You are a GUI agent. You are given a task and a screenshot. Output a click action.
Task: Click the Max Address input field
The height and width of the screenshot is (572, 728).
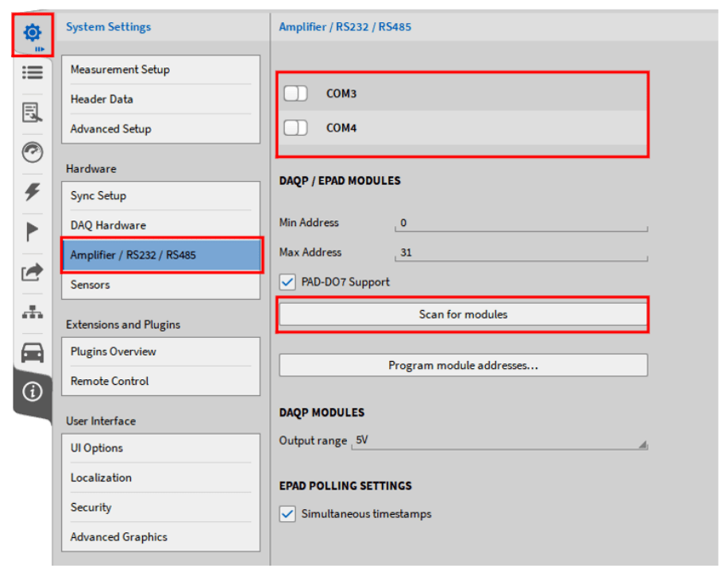521,253
